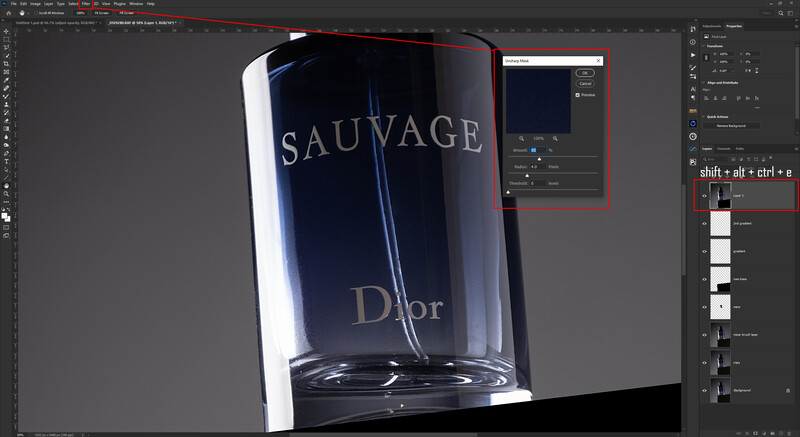Click the 100% button in options bar
Screen dimensions: 800x437
80,13
